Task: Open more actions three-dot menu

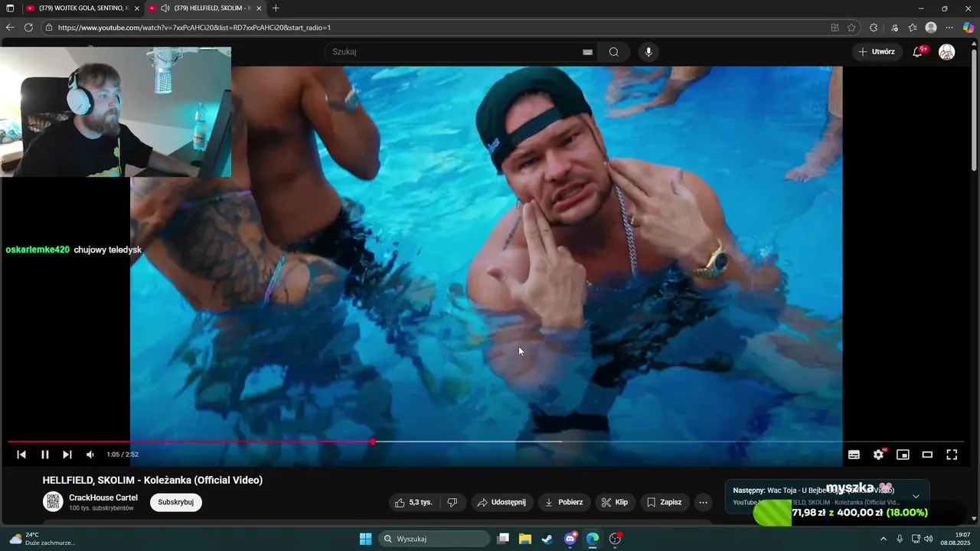Action: [703, 502]
